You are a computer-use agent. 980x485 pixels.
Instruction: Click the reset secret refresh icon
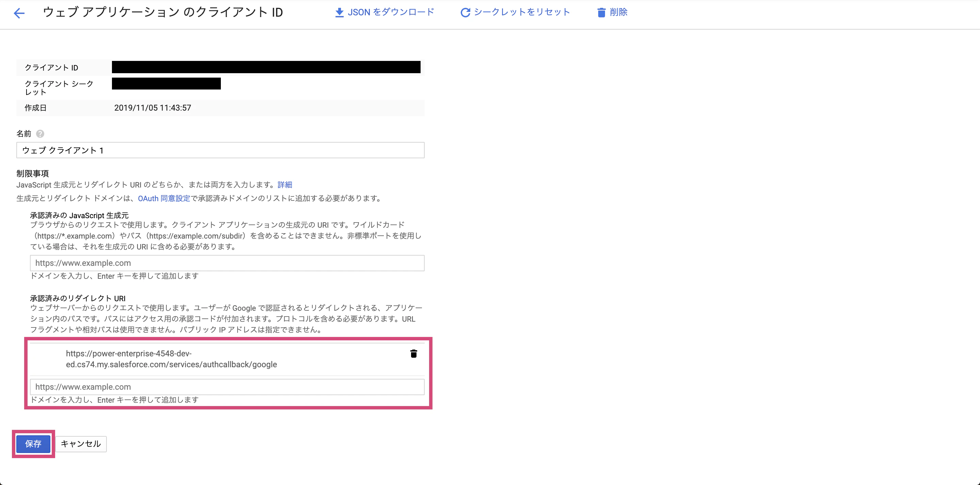465,13
